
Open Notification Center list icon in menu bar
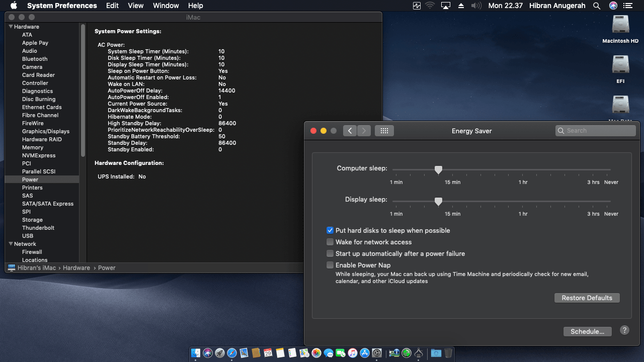tap(627, 6)
